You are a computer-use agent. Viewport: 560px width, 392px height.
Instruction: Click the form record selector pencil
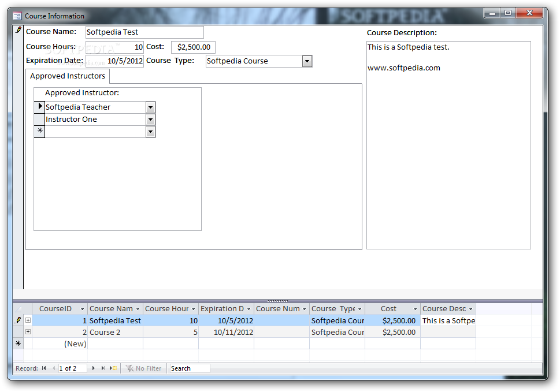coord(18,31)
